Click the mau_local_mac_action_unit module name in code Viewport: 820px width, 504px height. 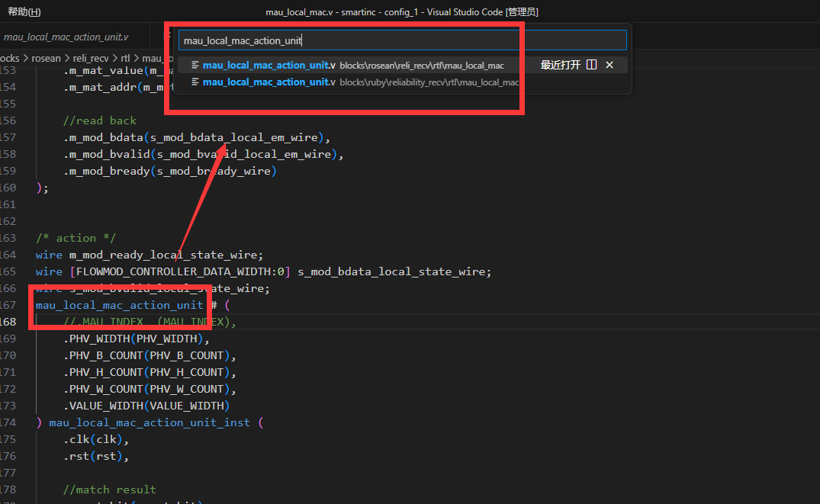point(119,305)
